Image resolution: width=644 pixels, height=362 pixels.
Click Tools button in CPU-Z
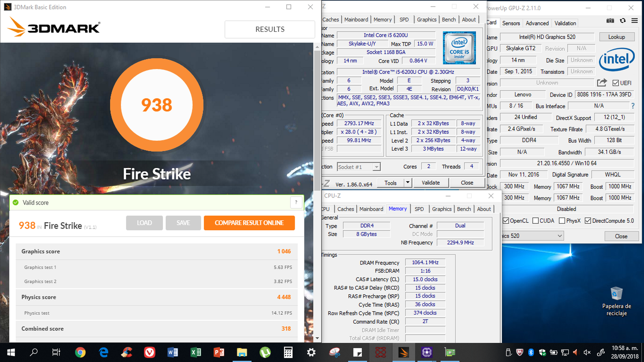coord(390,183)
